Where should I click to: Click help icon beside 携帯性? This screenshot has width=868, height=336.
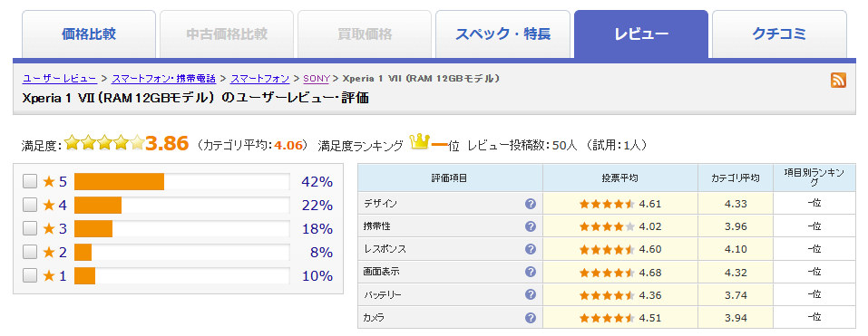[531, 226]
